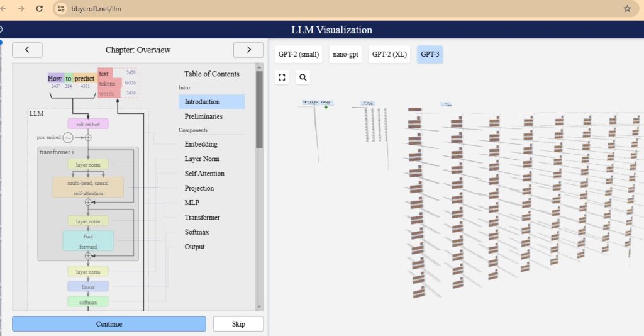The width and height of the screenshot is (644, 336).
Task: Choose the GPT-3 model view
Action: (x=430, y=54)
